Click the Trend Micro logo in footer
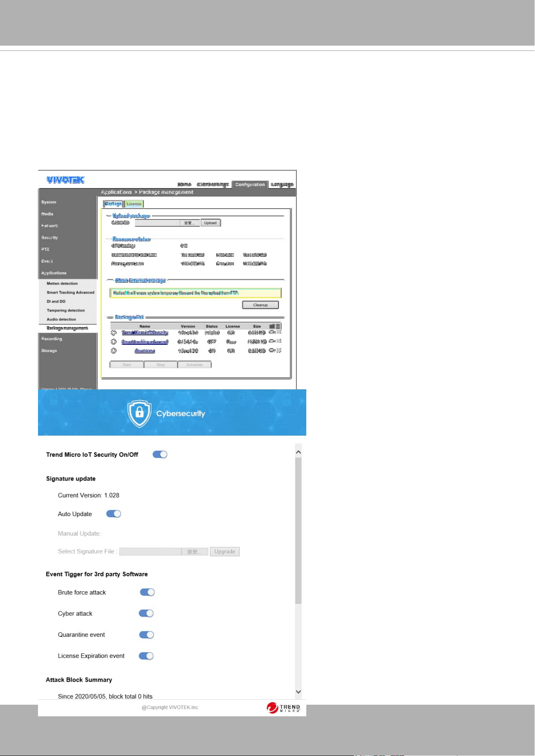The height and width of the screenshot is (756, 535). click(284, 708)
